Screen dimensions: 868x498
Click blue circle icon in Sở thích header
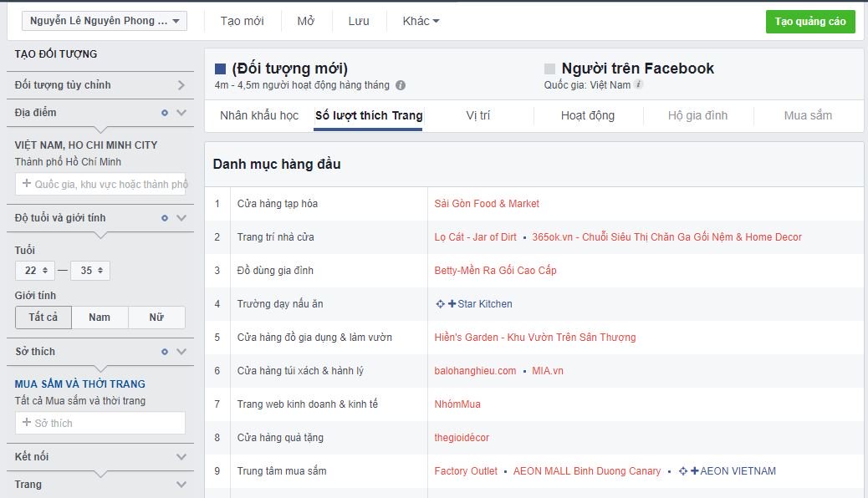coord(165,352)
